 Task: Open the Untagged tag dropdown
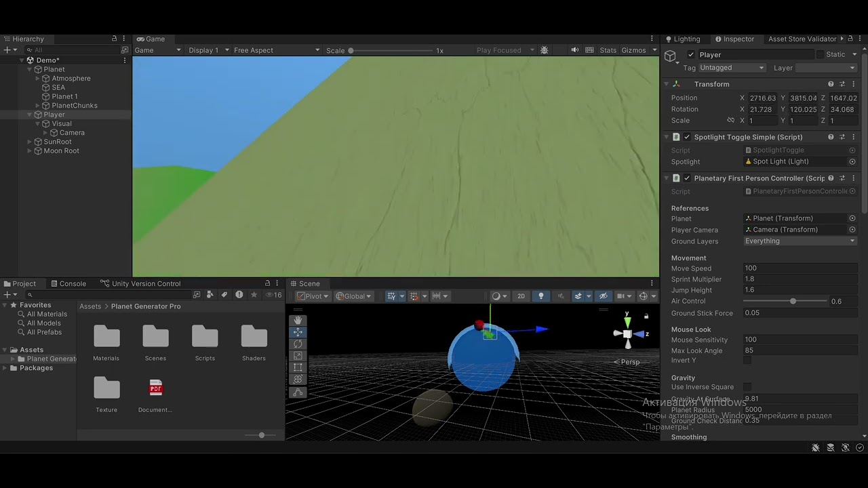(732, 68)
